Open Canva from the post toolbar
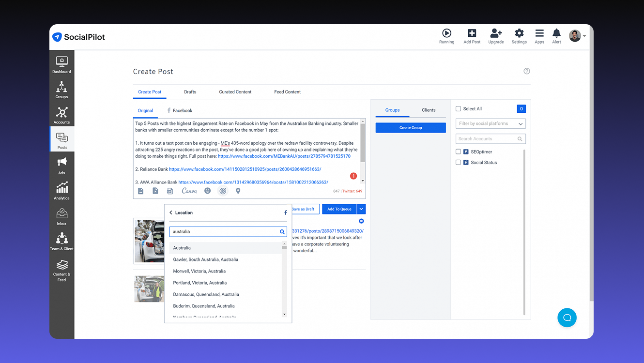The image size is (644, 363). click(189, 191)
